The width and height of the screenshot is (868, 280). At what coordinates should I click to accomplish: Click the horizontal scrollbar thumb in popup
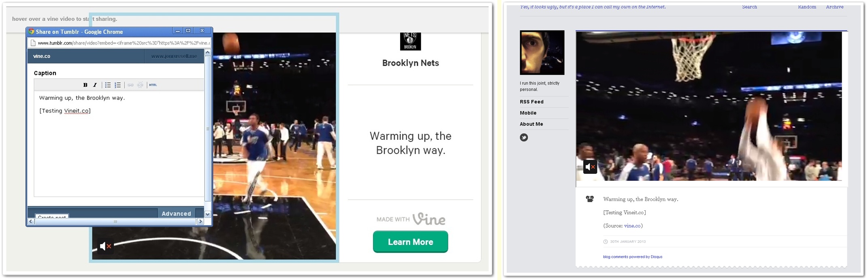(x=115, y=222)
